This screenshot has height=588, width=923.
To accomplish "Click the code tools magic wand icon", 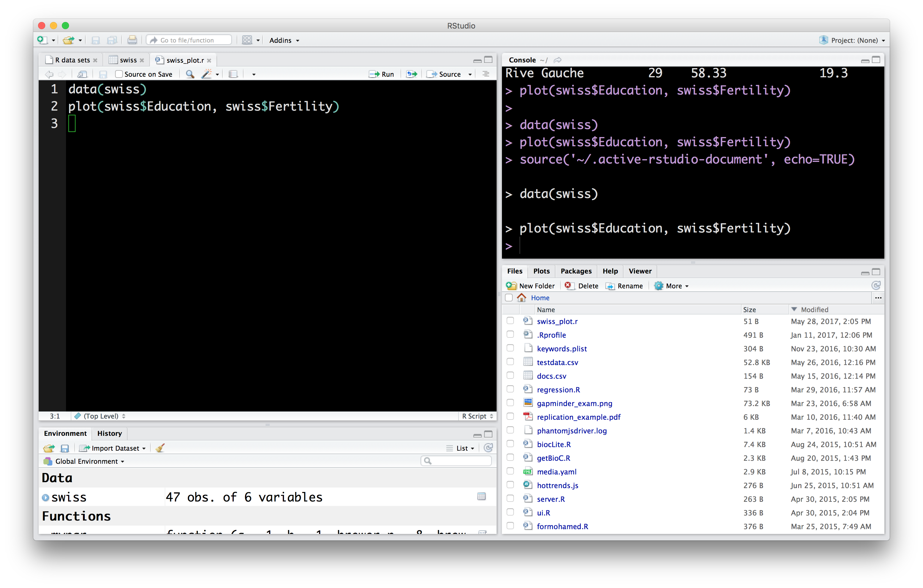I will 207,74.
